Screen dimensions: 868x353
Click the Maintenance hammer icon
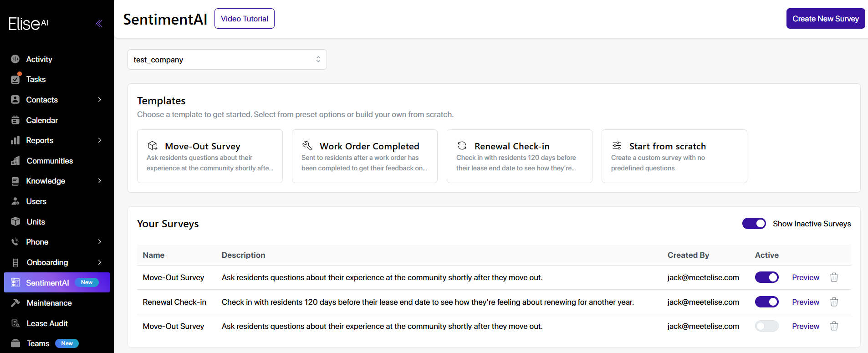tap(15, 303)
